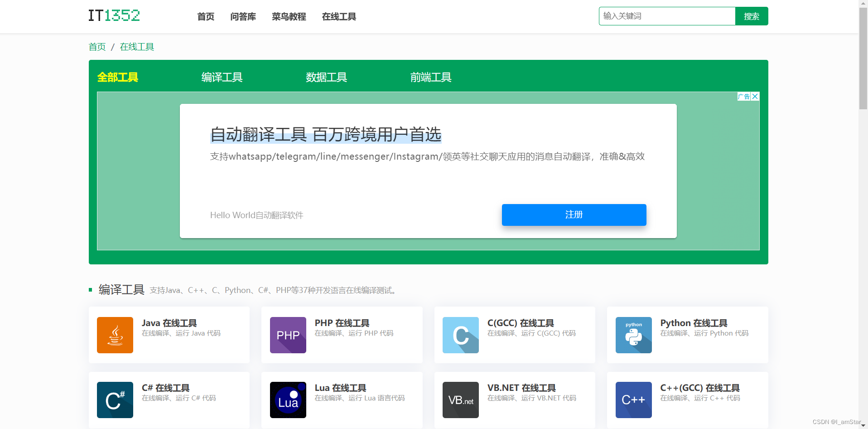Open VB.NET 在线工具 title link

tap(521, 388)
